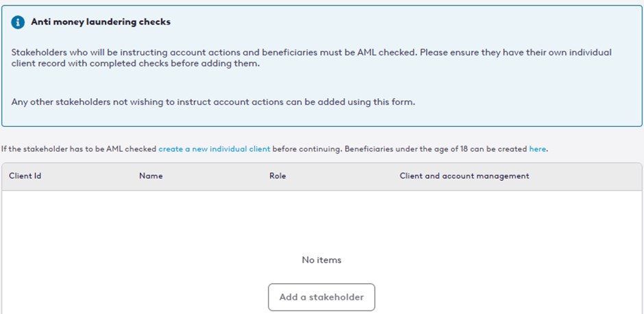Click the paragraph beginning 'Any other stakeholders not wishing'

tap(213, 102)
